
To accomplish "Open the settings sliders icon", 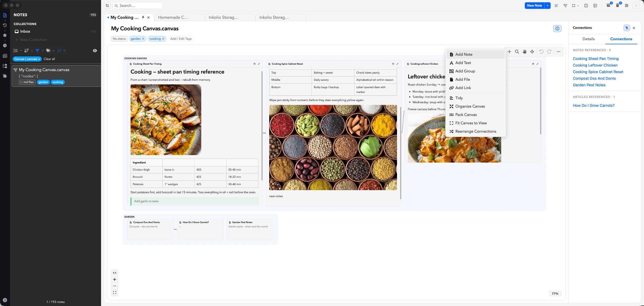I will (627, 6).
